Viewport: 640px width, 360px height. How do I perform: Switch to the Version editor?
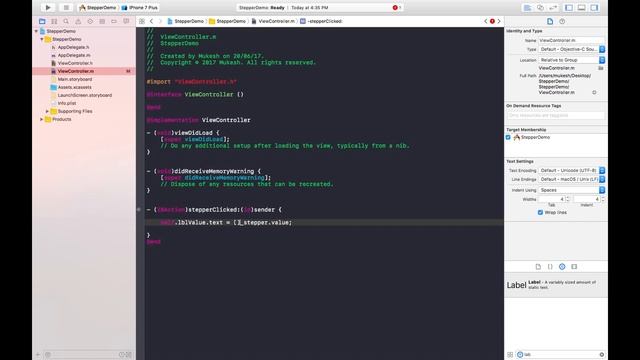pyautogui.click(x=553, y=8)
